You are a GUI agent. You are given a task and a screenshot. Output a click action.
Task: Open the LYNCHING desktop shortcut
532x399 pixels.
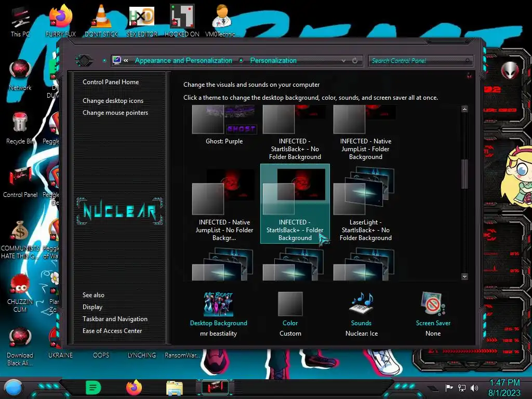[142, 355]
